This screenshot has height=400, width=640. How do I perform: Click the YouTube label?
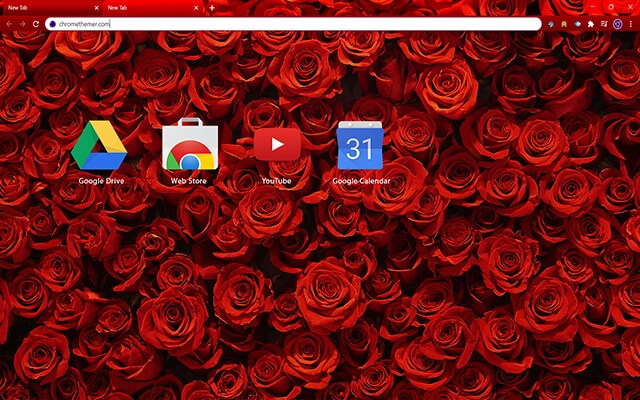[x=276, y=181]
